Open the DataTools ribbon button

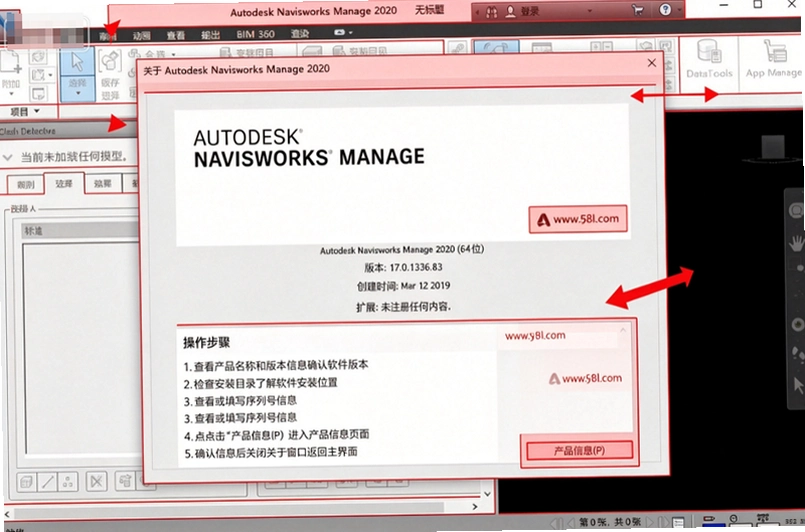(x=709, y=59)
